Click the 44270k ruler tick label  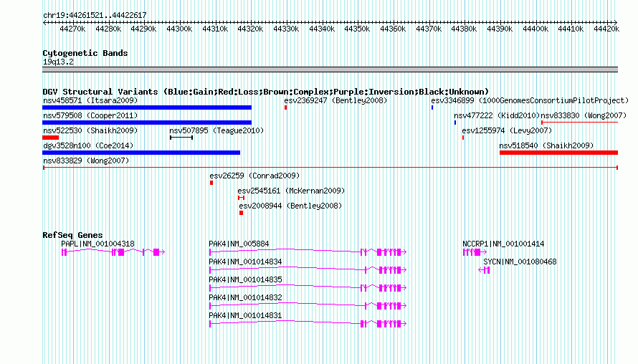pyautogui.click(x=72, y=29)
